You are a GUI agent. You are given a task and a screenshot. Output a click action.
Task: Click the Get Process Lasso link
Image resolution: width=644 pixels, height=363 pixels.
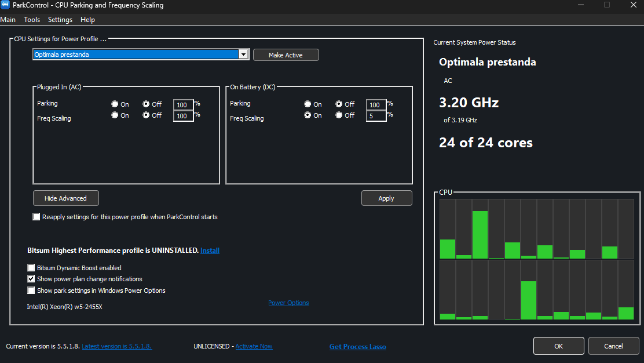click(357, 347)
